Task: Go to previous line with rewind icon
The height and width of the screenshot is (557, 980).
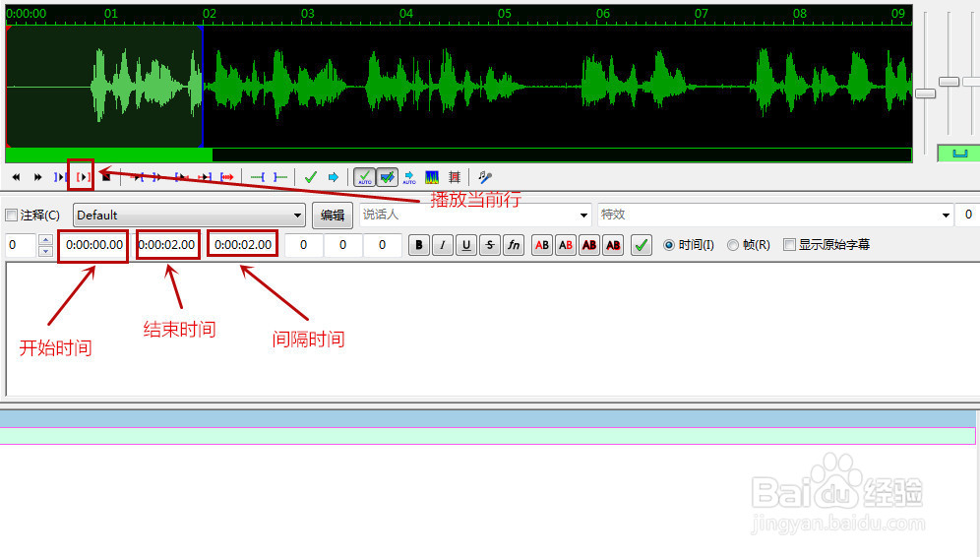Action: click(17, 177)
